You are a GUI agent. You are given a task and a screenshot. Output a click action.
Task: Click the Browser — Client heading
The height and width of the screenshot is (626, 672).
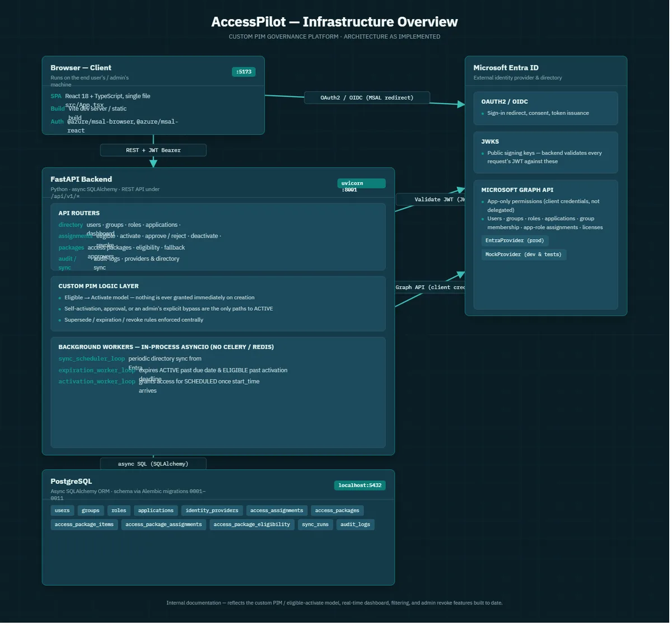81,68
